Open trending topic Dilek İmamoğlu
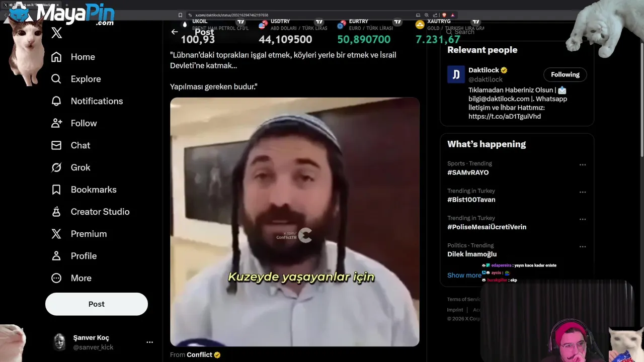The image size is (644, 362). click(x=472, y=254)
